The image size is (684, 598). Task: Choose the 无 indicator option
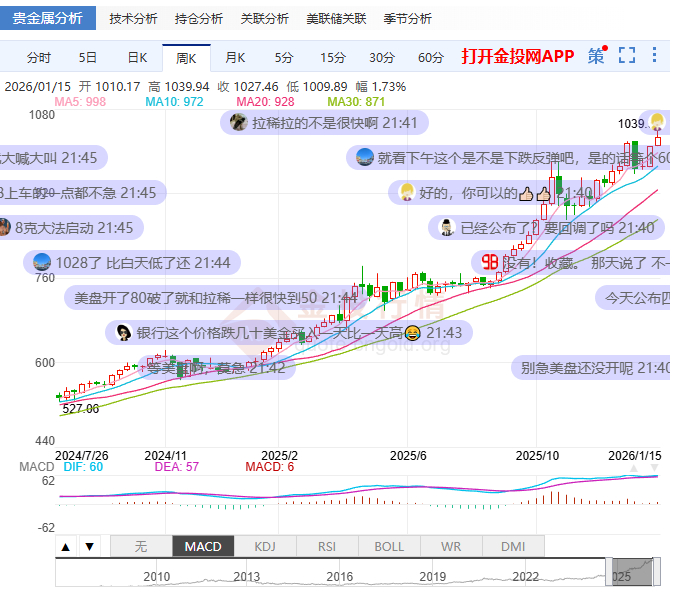coord(141,547)
